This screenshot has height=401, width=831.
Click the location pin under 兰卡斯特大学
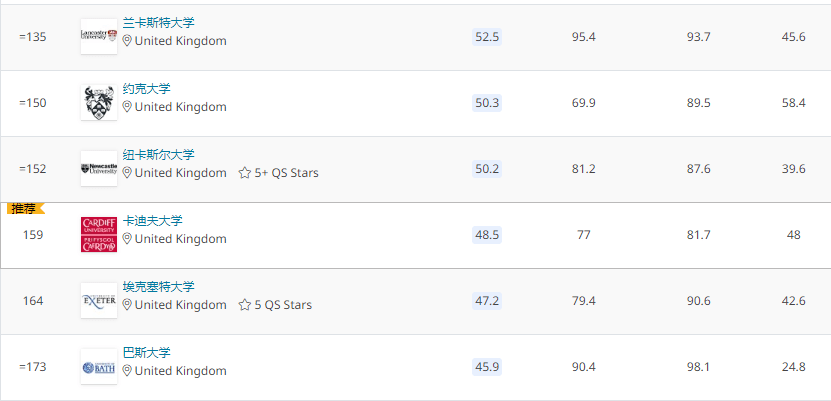(x=127, y=41)
